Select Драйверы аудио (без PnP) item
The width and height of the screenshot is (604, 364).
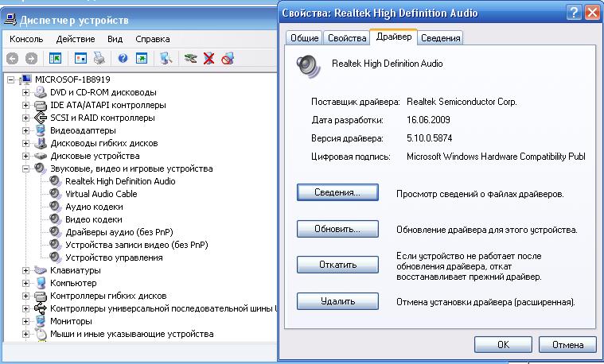point(119,232)
